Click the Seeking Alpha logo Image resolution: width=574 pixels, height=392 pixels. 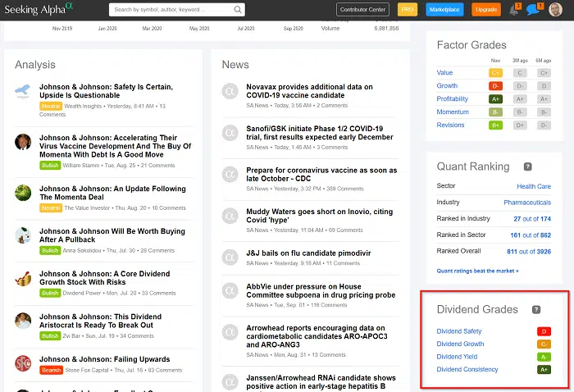pos(38,10)
